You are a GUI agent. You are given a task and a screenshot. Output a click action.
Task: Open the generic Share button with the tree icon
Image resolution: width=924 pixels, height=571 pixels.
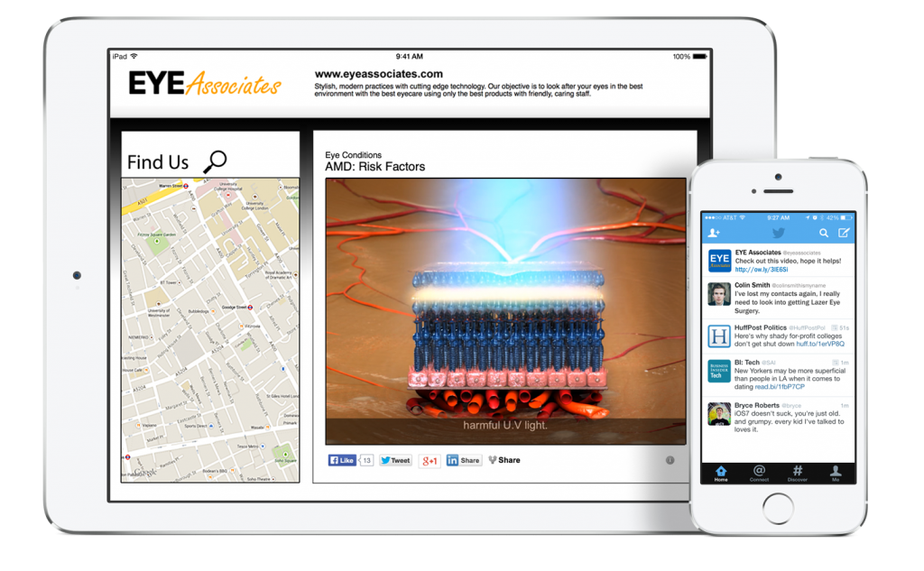(504, 460)
